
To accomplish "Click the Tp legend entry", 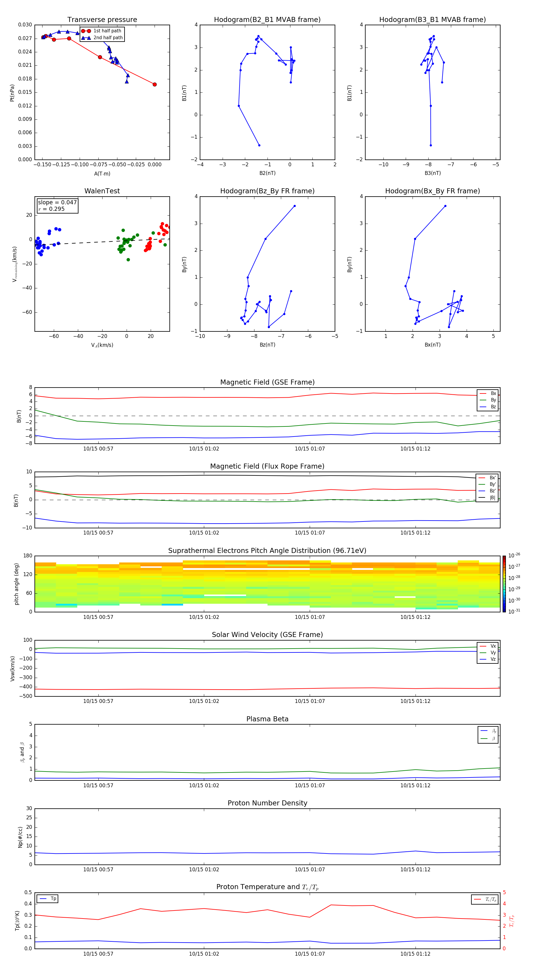I will coord(48,899).
